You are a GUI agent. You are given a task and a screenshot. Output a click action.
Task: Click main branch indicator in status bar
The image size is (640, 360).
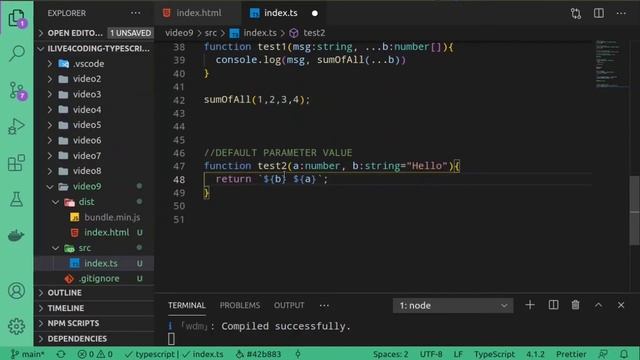tap(27, 354)
